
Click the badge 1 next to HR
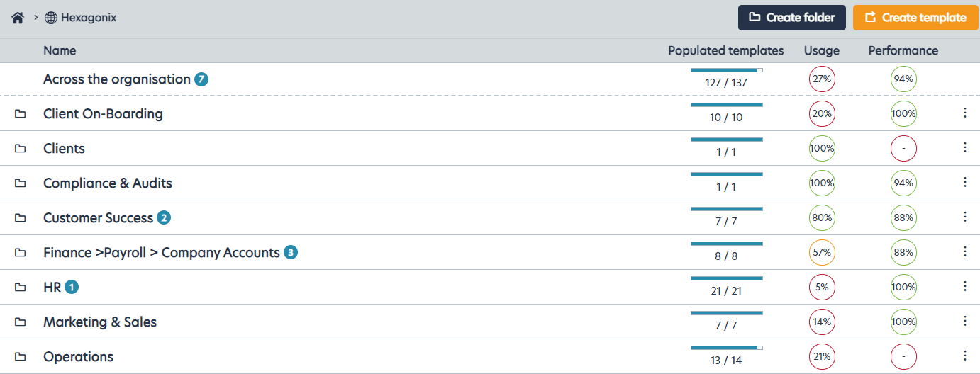click(72, 287)
